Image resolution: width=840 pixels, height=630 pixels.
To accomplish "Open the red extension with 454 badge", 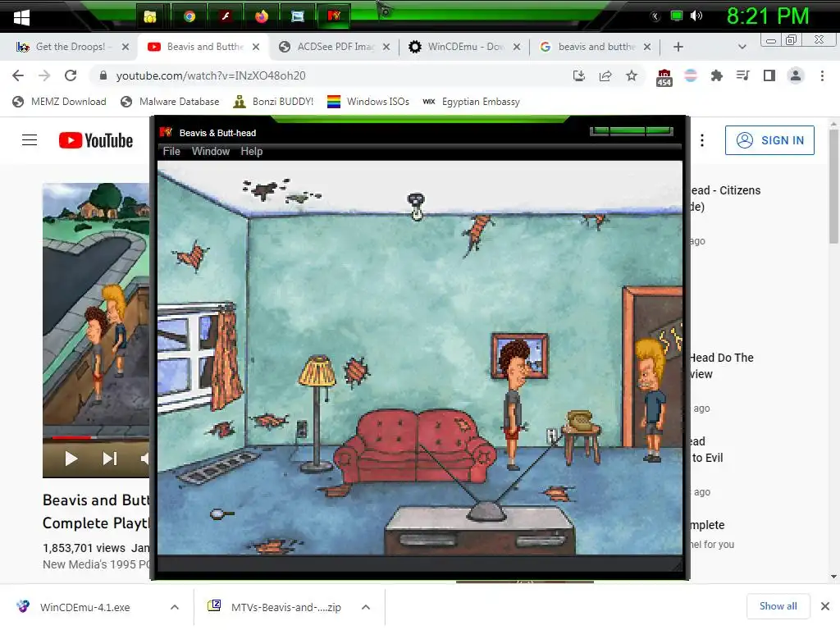I will 664,77.
